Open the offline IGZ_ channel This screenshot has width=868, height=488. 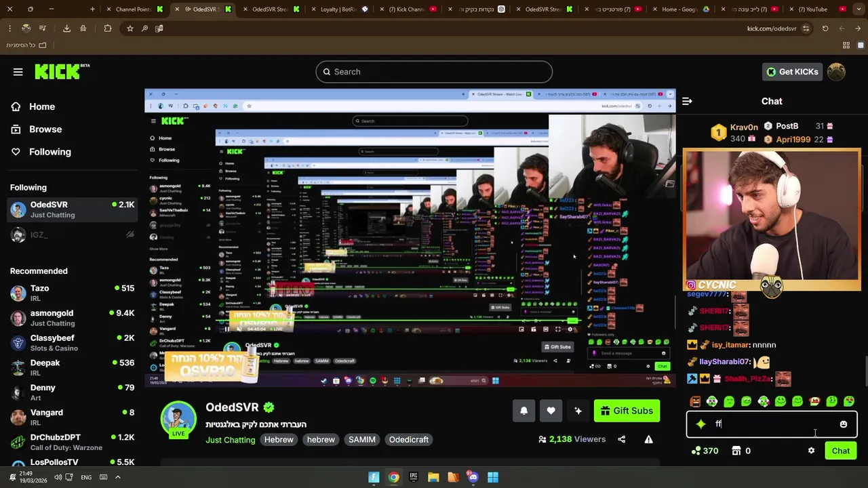pyautogui.click(x=73, y=235)
